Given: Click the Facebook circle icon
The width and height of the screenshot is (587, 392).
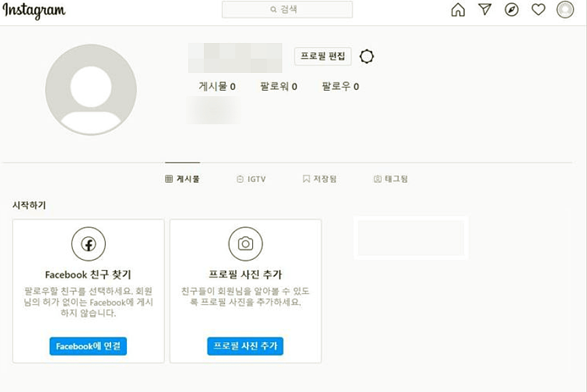Looking at the screenshot, I should pyautogui.click(x=89, y=244).
